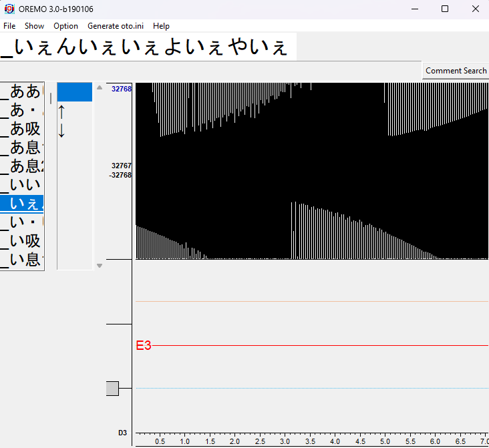Viewport: 489px width, 448px height.
Task: Click the scroll down triangle beside the type list
Action: point(100,266)
